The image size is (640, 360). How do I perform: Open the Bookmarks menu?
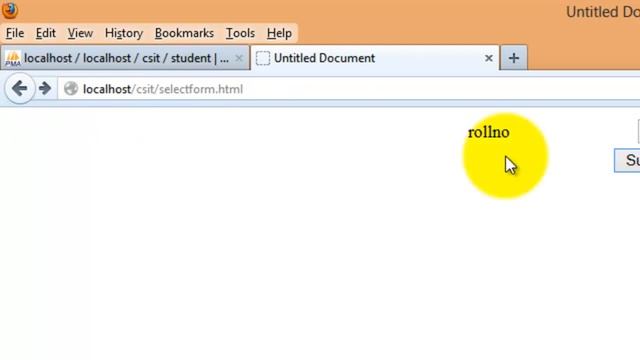(x=184, y=33)
